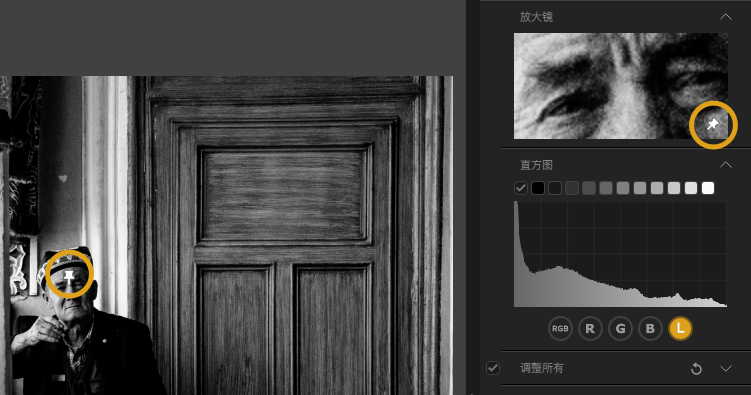Show the blue channel histogram

coord(650,328)
